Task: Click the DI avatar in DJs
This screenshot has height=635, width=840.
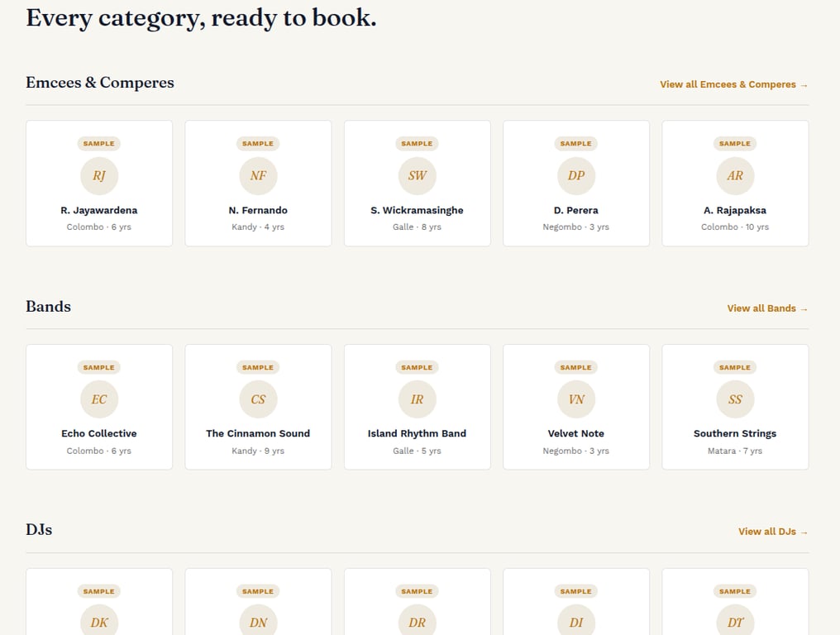Action: tap(576, 620)
